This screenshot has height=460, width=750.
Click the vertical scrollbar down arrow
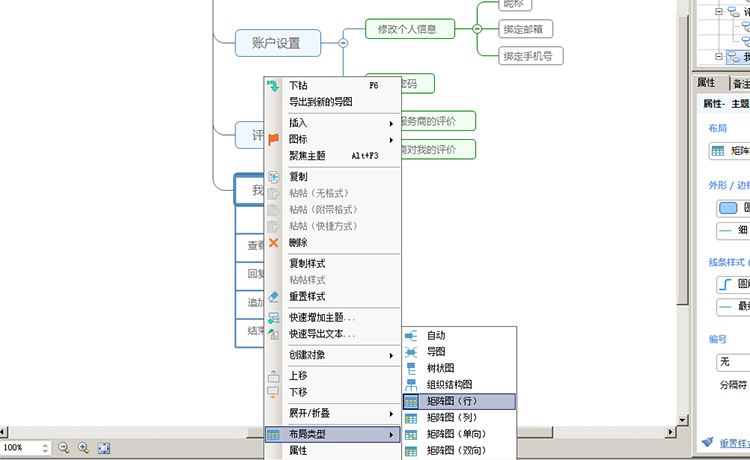pos(683,420)
